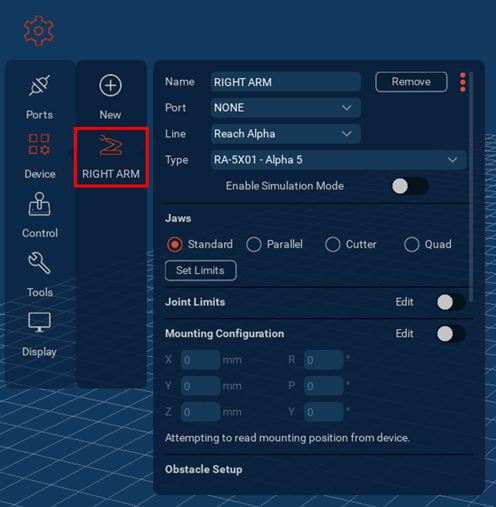Open the Ports panel plug icon
The width and height of the screenshot is (496, 507).
(39, 86)
